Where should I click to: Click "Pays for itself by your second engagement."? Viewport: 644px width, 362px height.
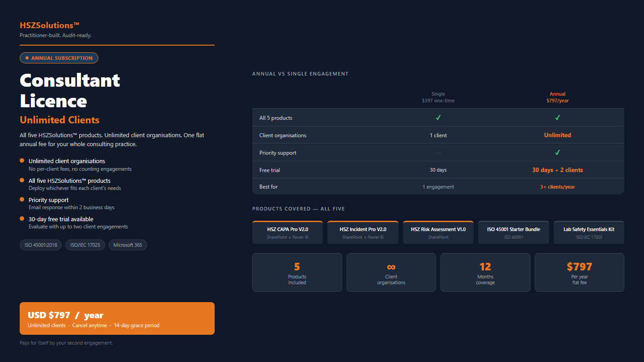click(66, 343)
